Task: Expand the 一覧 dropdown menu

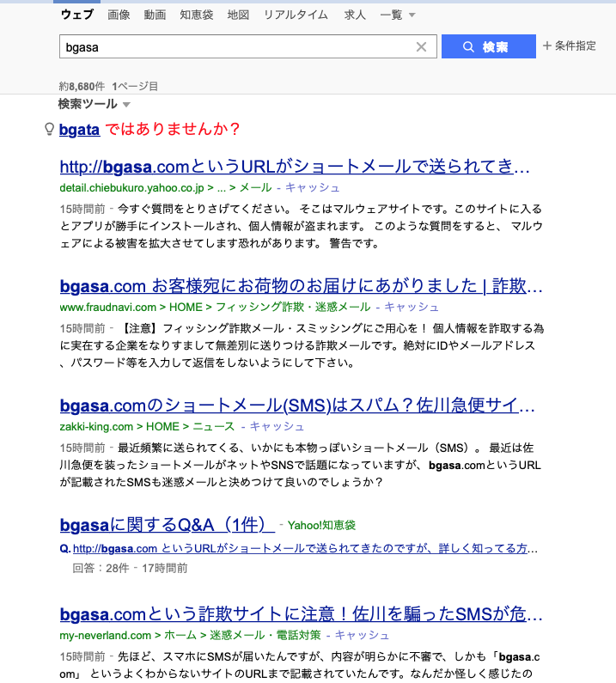Action: [397, 15]
